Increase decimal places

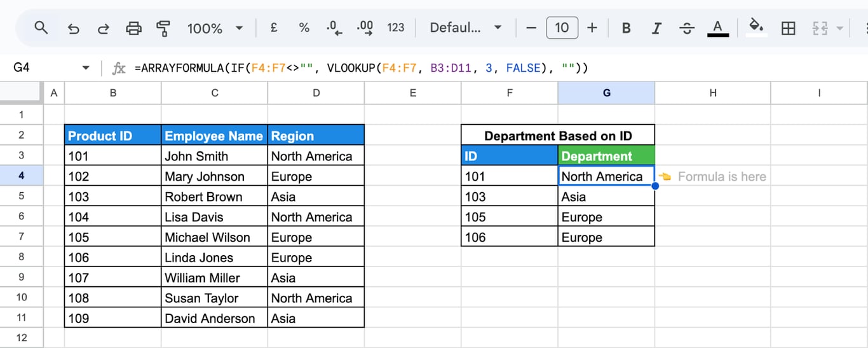(x=365, y=28)
